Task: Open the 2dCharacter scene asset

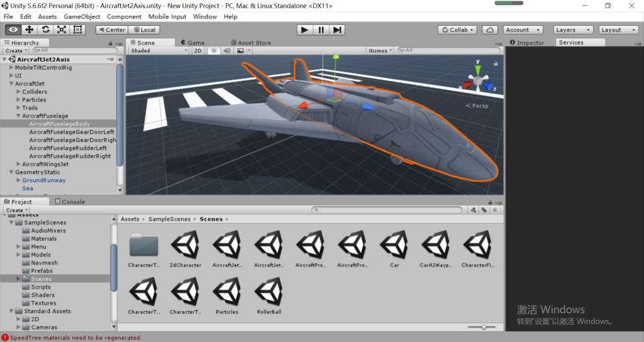Action: click(186, 249)
